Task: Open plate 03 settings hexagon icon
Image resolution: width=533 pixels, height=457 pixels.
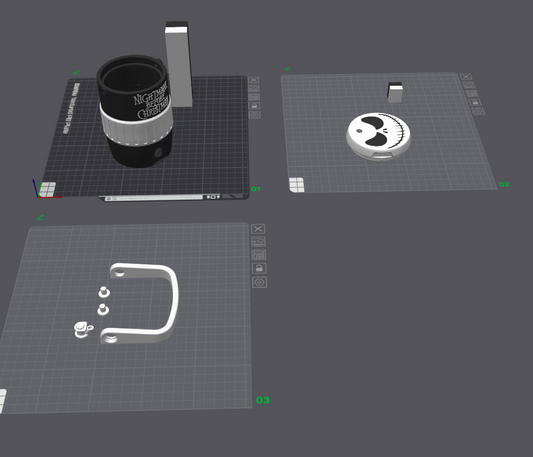Action: [x=260, y=282]
